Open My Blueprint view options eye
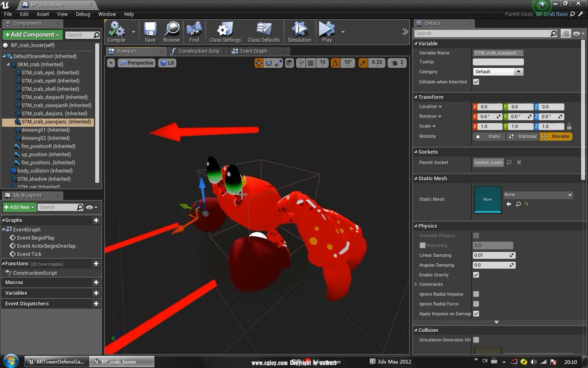This screenshot has width=588, height=368. pyautogui.click(x=92, y=207)
